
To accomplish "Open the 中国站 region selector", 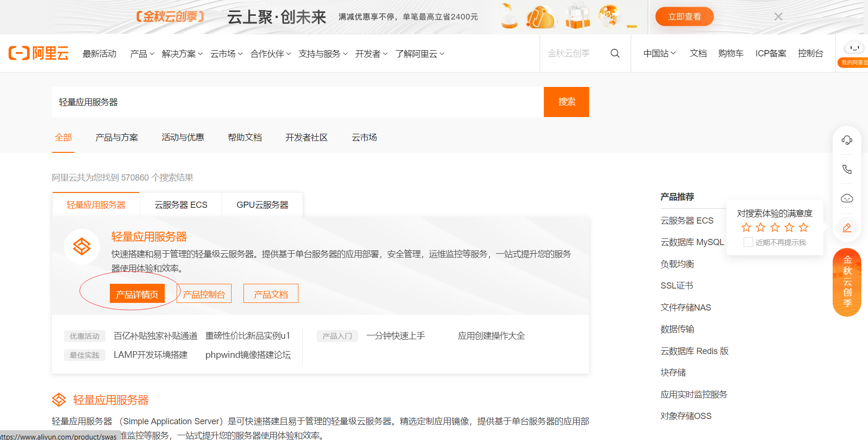I will pos(659,54).
